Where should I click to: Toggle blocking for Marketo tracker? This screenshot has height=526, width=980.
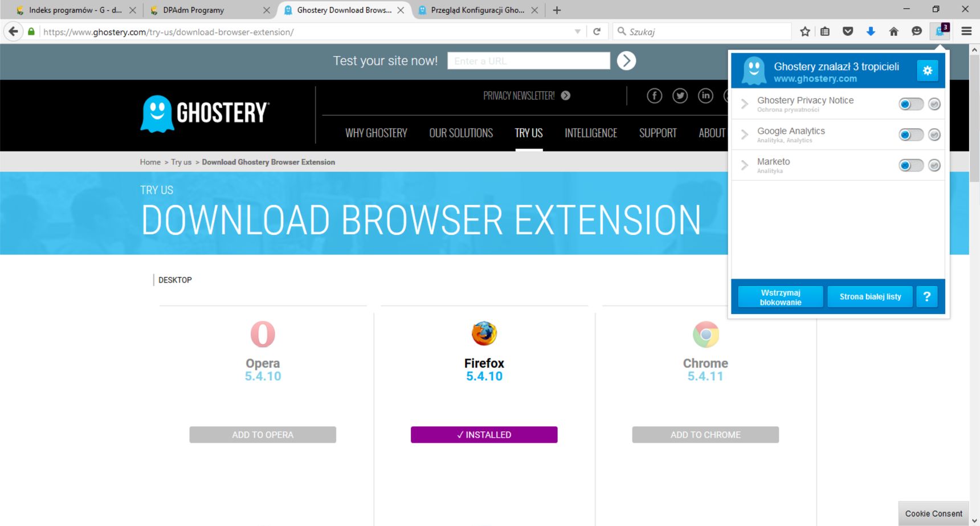910,165
